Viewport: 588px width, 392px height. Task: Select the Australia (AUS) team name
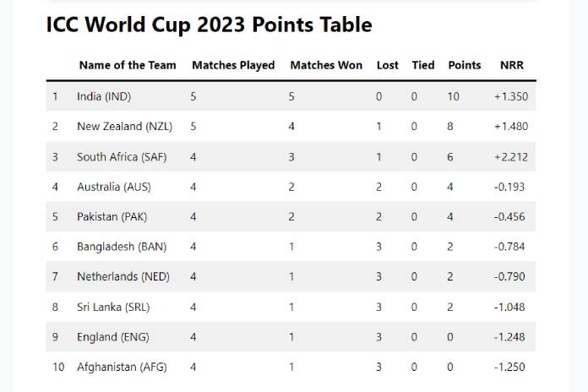(x=114, y=187)
